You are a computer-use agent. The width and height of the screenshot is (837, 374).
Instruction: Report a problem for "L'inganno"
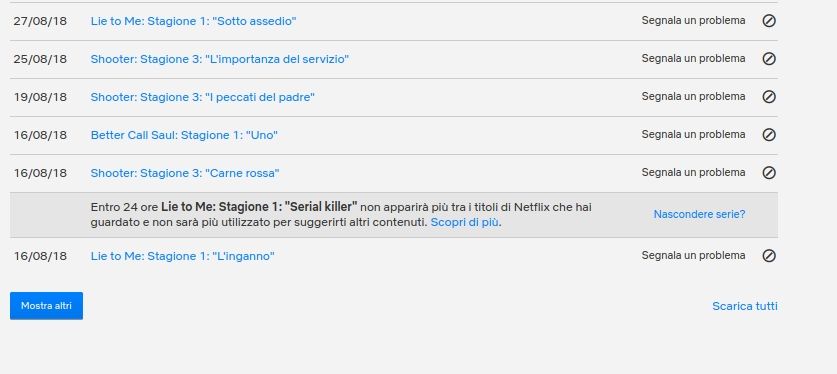(x=693, y=256)
